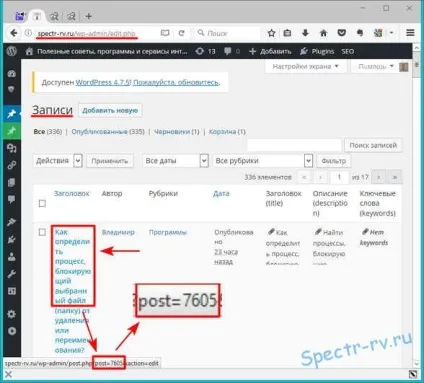This screenshot has width=424, height=383.
Task: Reload the page with the refresh icon
Action: coord(181,33)
